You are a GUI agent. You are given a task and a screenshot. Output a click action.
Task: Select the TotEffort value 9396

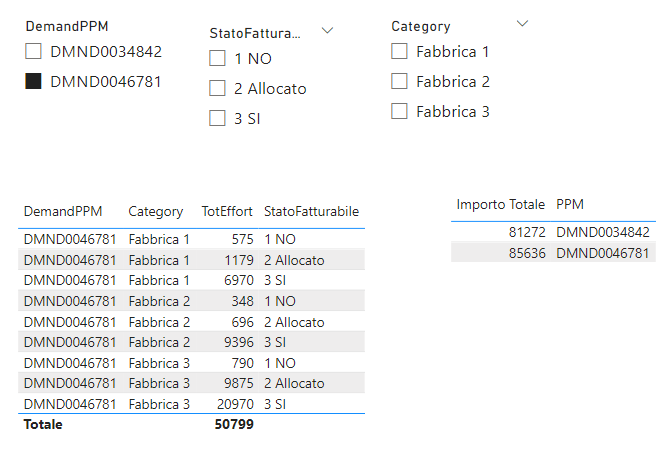click(x=239, y=342)
